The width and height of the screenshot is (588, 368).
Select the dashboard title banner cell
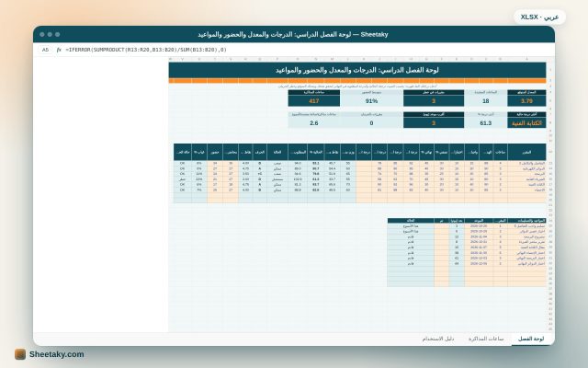click(357, 70)
